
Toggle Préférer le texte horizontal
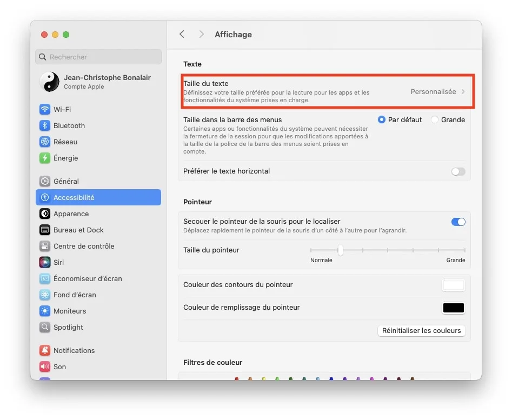click(x=458, y=171)
